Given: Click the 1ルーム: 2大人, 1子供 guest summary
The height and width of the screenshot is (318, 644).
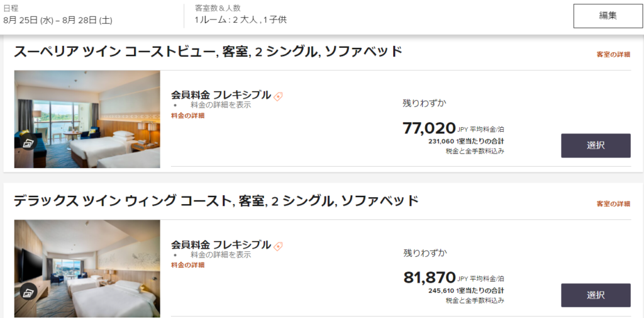Looking at the screenshot, I should click(241, 20).
